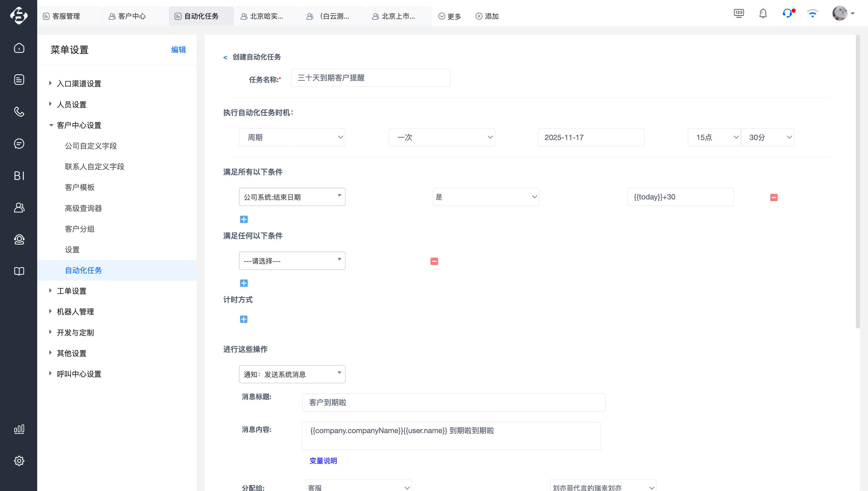
Task: Remove the 结束日期 condition with red minus
Action: point(774,198)
